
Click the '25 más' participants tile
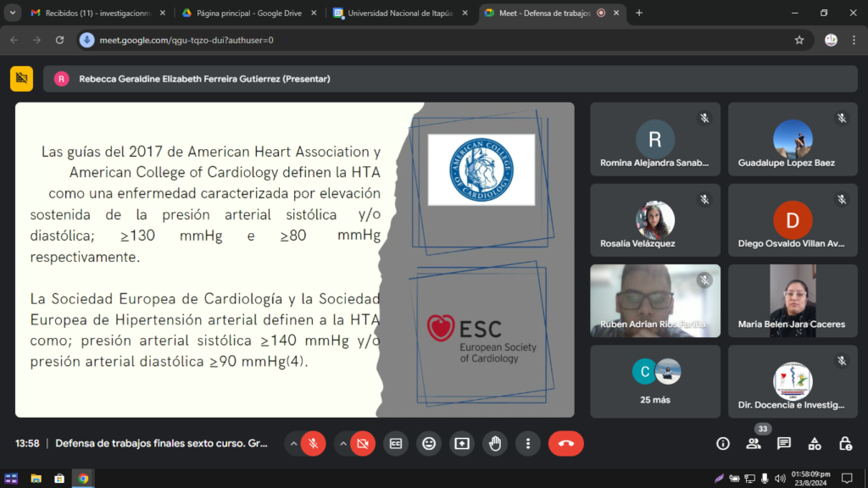[655, 381]
